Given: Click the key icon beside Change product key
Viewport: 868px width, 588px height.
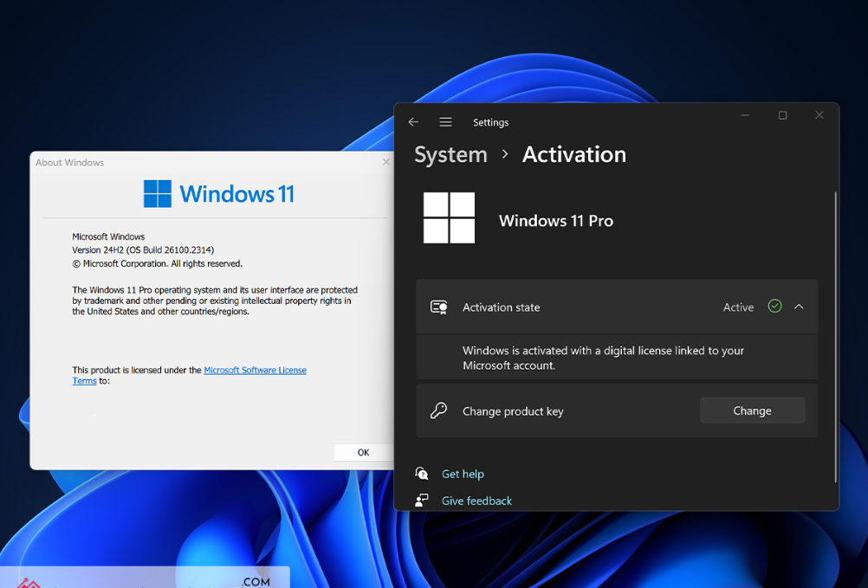Looking at the screenshot, I should pos(439,411).
